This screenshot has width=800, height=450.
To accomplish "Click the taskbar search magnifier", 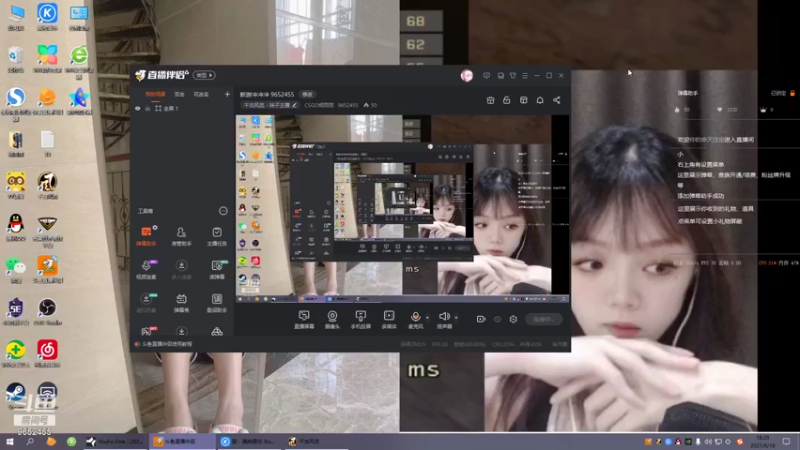I will click(30, 441).
